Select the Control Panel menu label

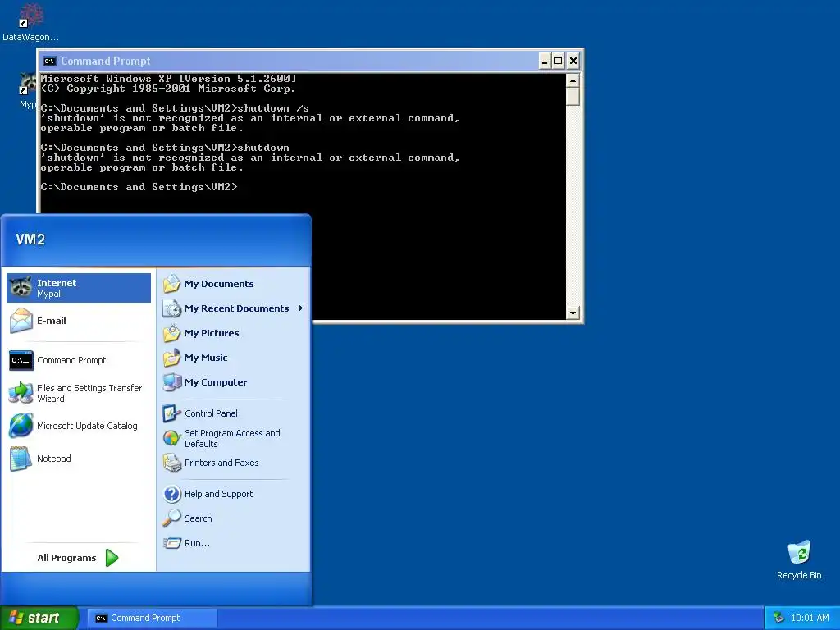(211, 413)
